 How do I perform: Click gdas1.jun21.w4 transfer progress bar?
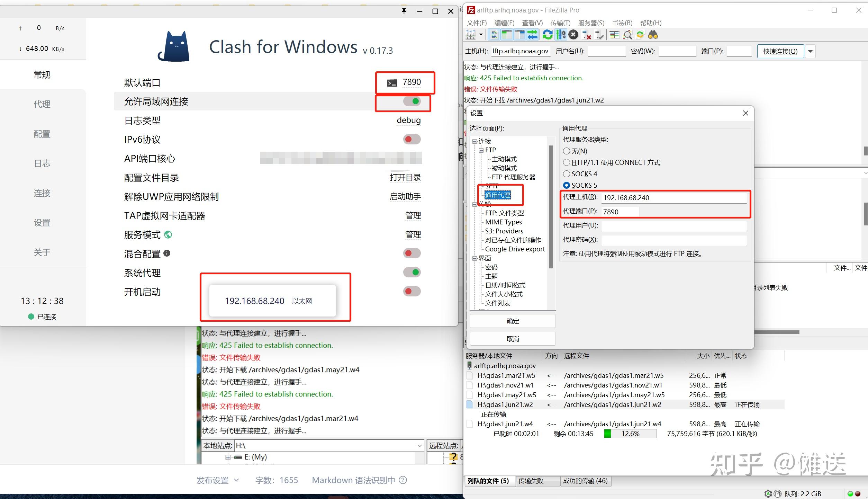click(x=630, y=434)
